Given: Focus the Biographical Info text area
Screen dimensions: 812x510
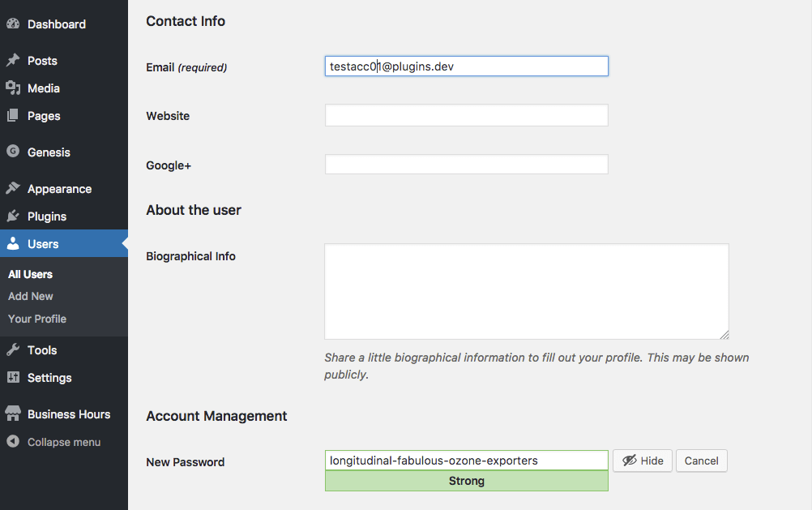Looking at the screenshot, I should click(x=526, y=291).
